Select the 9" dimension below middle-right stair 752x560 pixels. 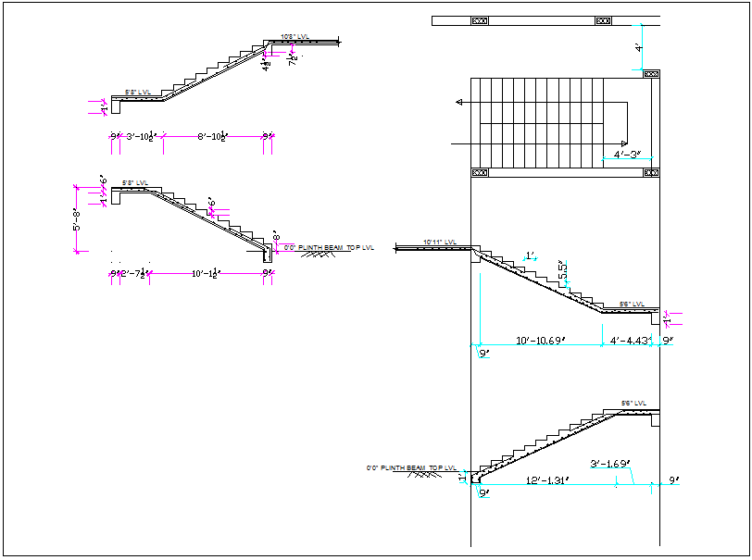click(483, 352)
